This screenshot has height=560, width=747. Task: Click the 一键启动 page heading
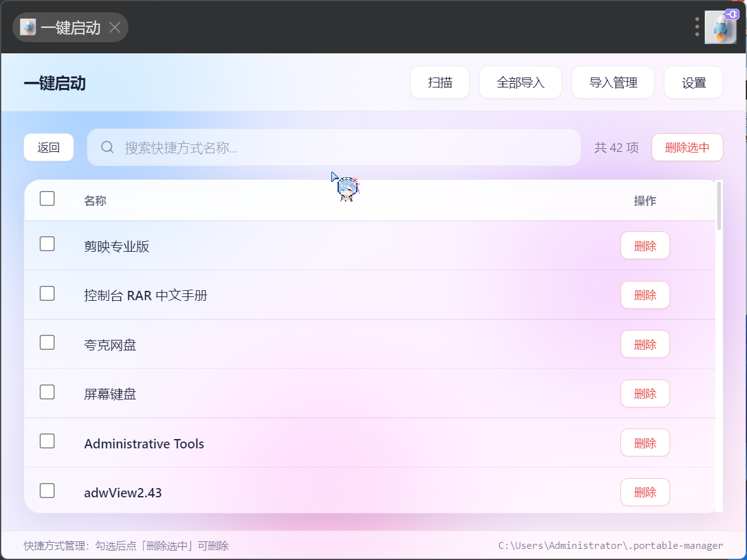coord(55,83)
